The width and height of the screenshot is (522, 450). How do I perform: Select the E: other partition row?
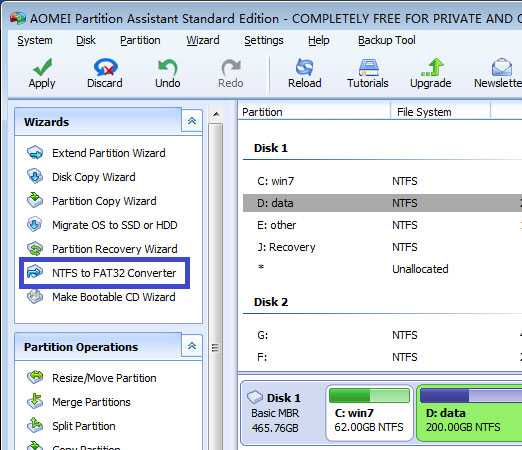(x=382, y=225)
